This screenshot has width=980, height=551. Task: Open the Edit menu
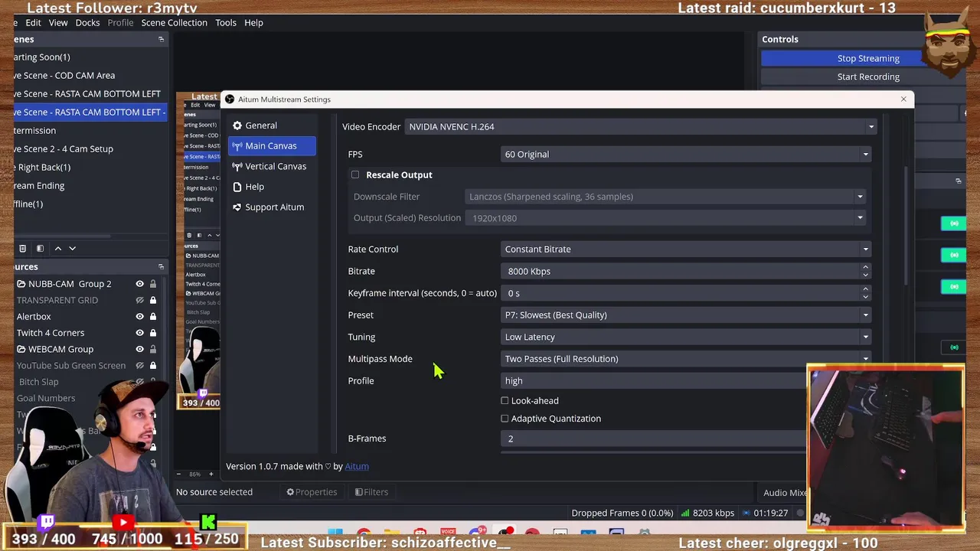[33, 22]
